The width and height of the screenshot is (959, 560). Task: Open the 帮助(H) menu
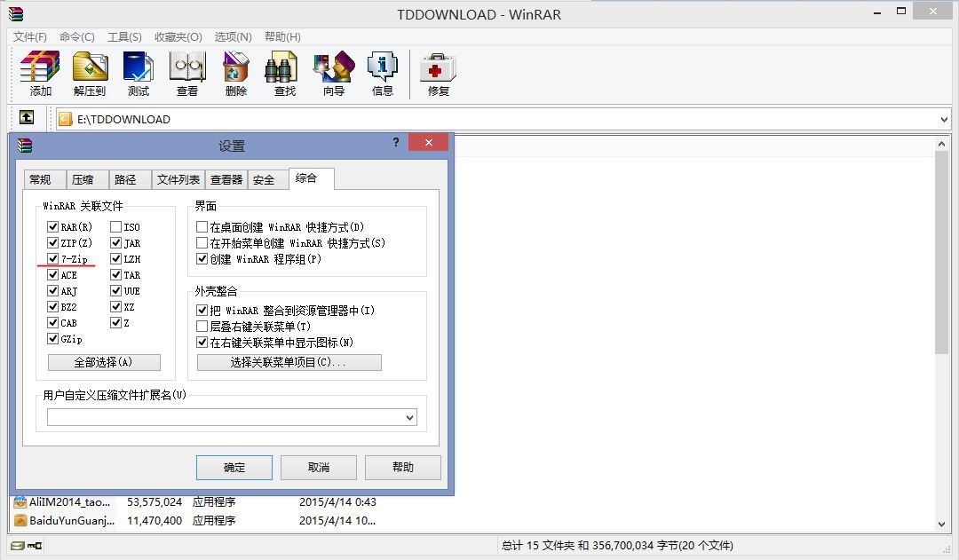click(282, 36)
